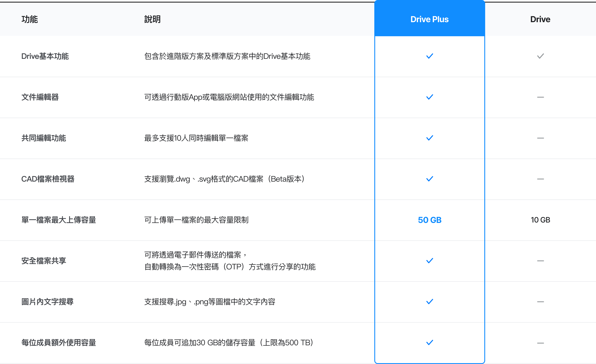Viewport: 596px width, 364px height.
Task: Select the Drive column header
Action: tap(540, 19)
